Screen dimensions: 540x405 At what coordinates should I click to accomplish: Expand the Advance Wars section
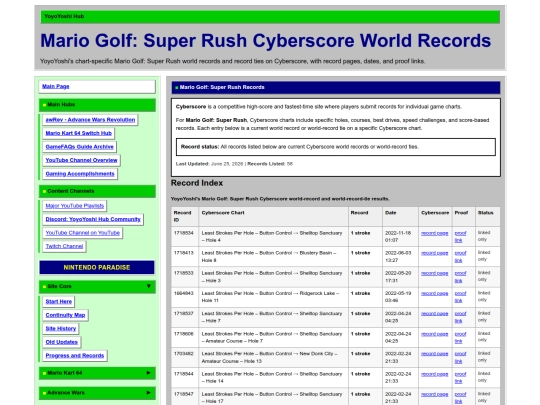(x=97, y=393)
